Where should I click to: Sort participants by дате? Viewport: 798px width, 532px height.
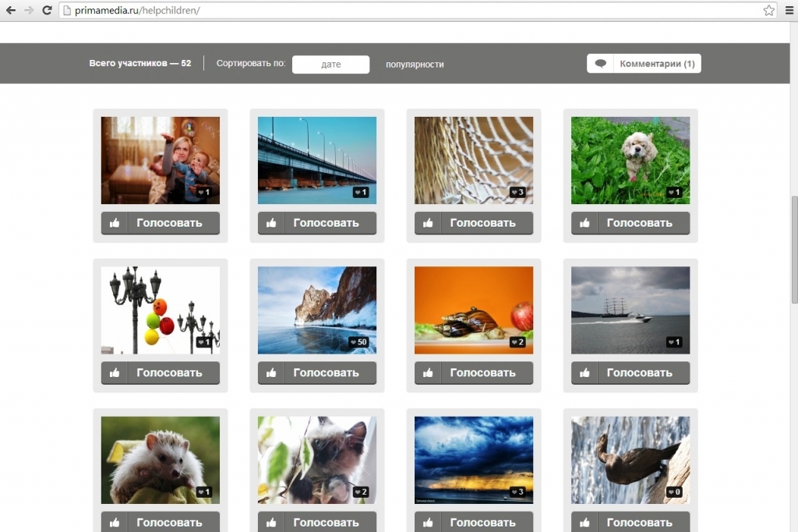coord(330,65)
